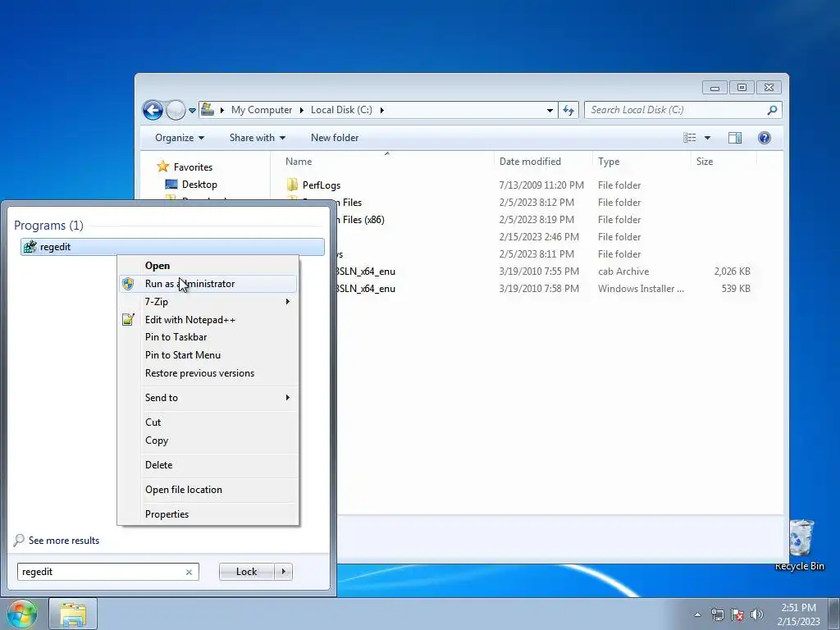Viewport: 840px width, 630px height.
Task: Click the volume speaker icon in the system tray
Action: pyautogui.click(x=757, y=614)
